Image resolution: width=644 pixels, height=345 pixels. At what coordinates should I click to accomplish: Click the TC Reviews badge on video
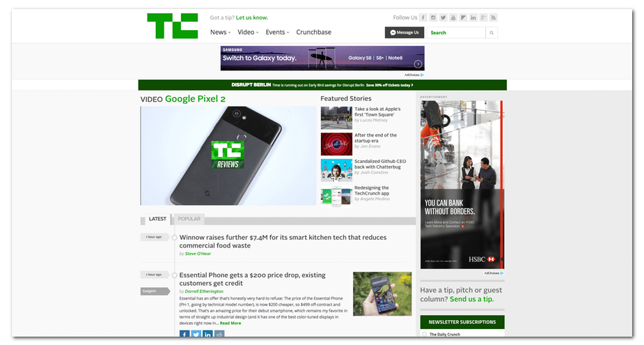[x=228, y=155]
